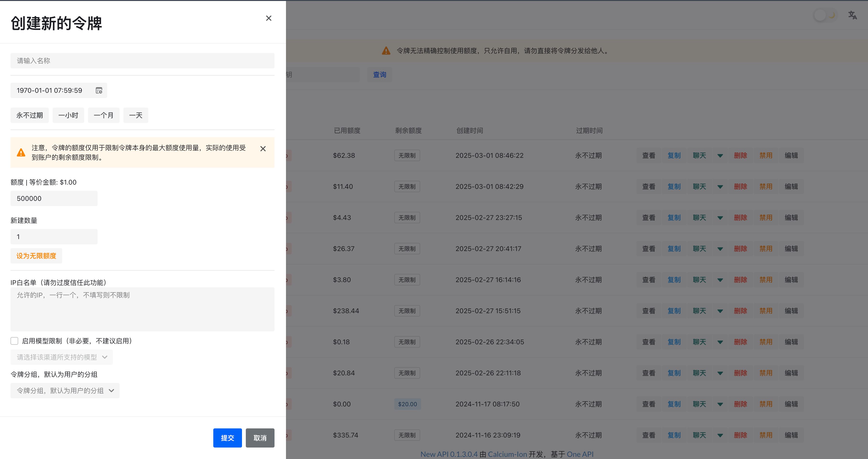Submit the new token form
868x459 pixels.
(227, 438)
